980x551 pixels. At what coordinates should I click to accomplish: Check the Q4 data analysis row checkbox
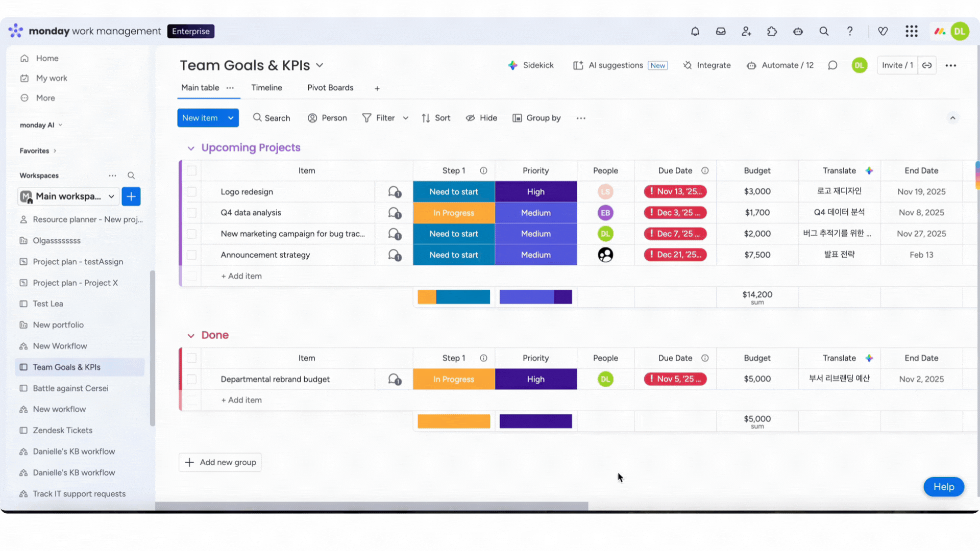click(191, 213)
